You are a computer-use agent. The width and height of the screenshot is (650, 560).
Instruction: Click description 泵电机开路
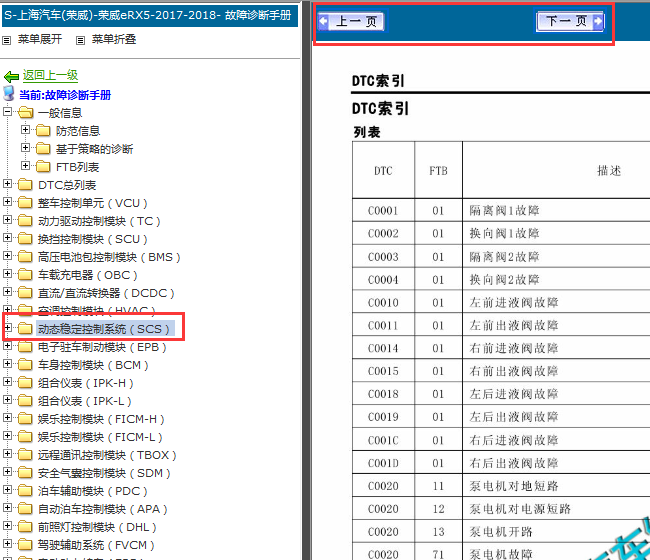click(x=501, y=532)
